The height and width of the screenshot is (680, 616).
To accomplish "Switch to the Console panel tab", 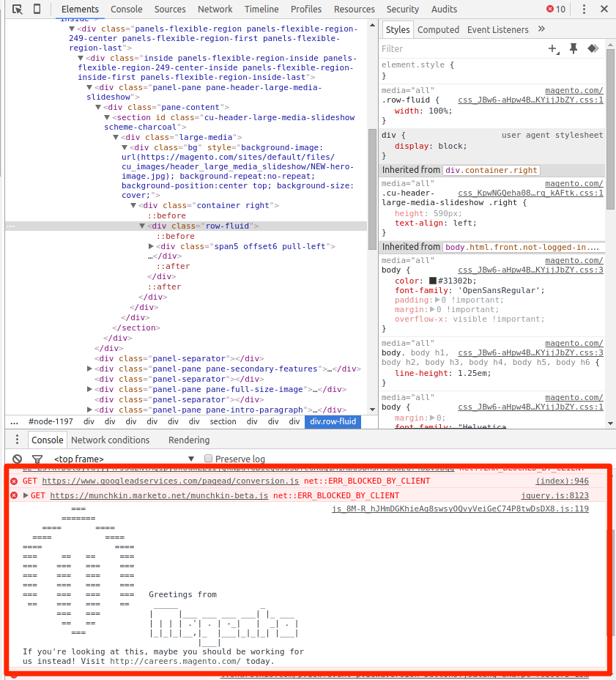I will [126, 9].
